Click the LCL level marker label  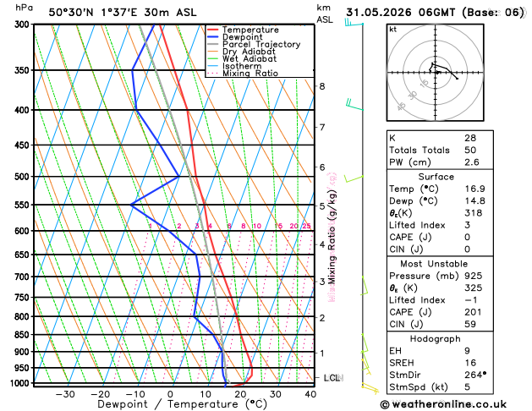point(332,377)
